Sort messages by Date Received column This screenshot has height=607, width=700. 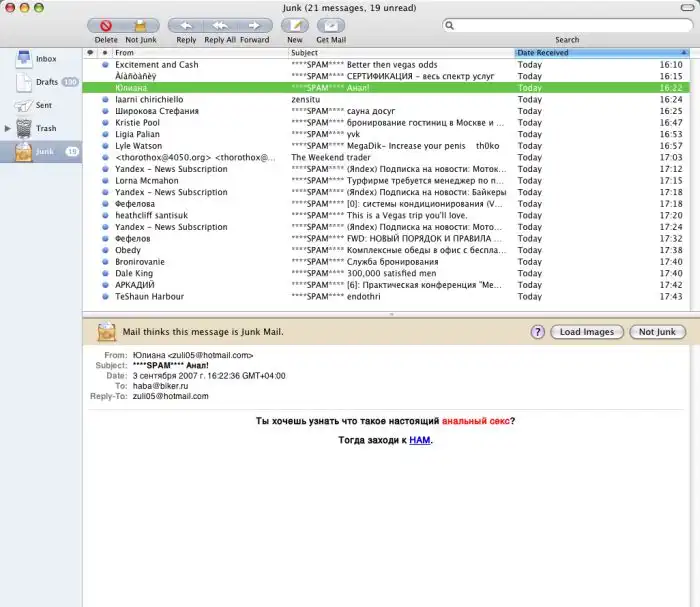pos(600,52)
